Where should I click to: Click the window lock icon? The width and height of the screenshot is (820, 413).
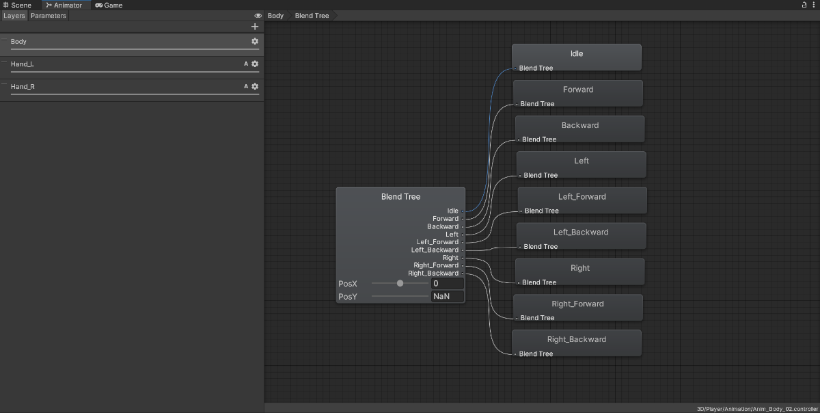804,5
